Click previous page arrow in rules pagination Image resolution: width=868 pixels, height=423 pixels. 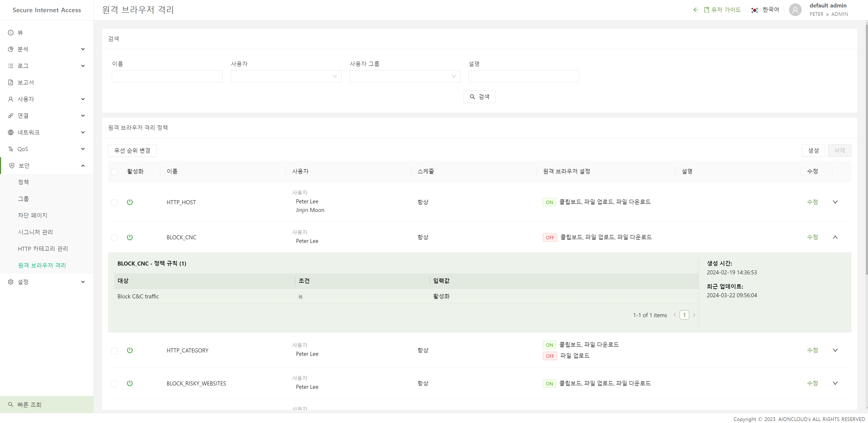(675, 315)
